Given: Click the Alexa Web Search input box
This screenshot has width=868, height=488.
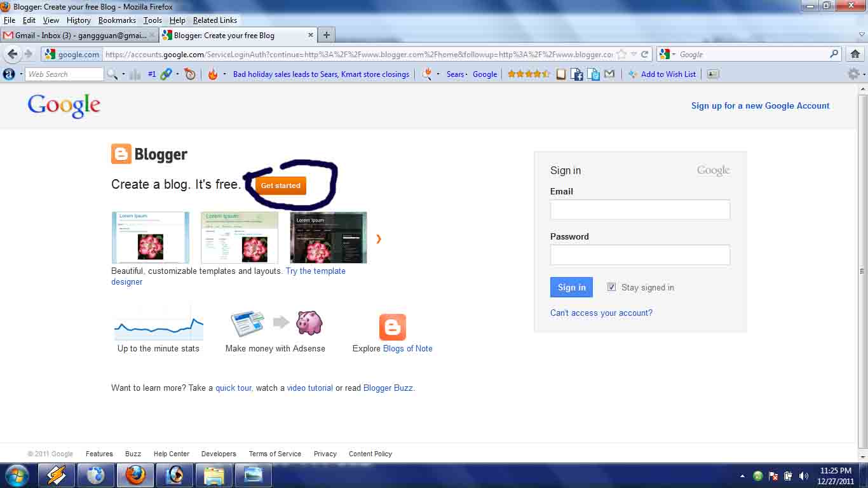Looking at the screenshot, I should coord(64,74).
